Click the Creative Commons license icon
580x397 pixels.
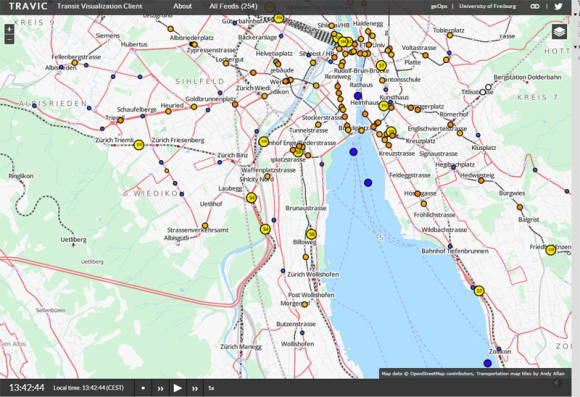(535, 6)
